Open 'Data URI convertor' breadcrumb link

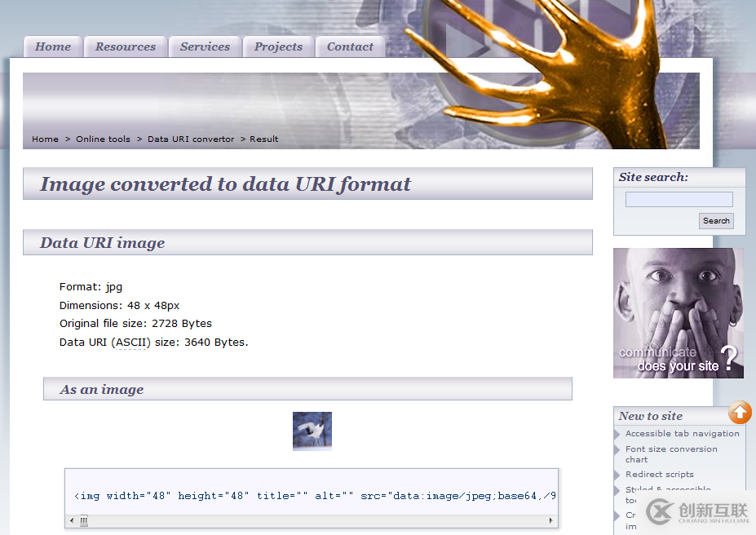191,139
